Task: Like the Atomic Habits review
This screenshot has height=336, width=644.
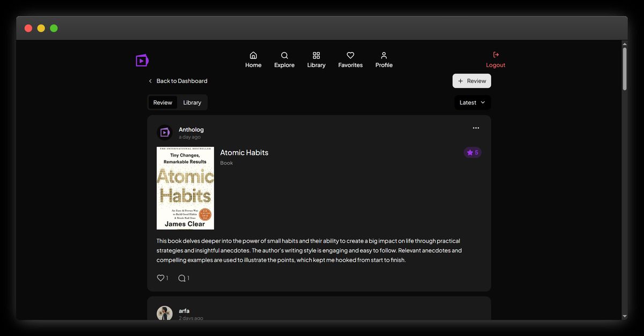Action: coord(160,278)
